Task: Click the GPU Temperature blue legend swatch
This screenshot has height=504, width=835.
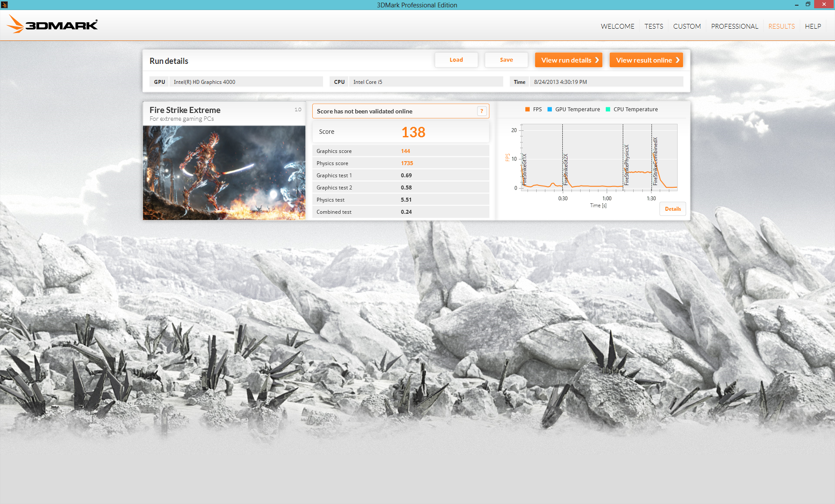Action: (550, 109)
